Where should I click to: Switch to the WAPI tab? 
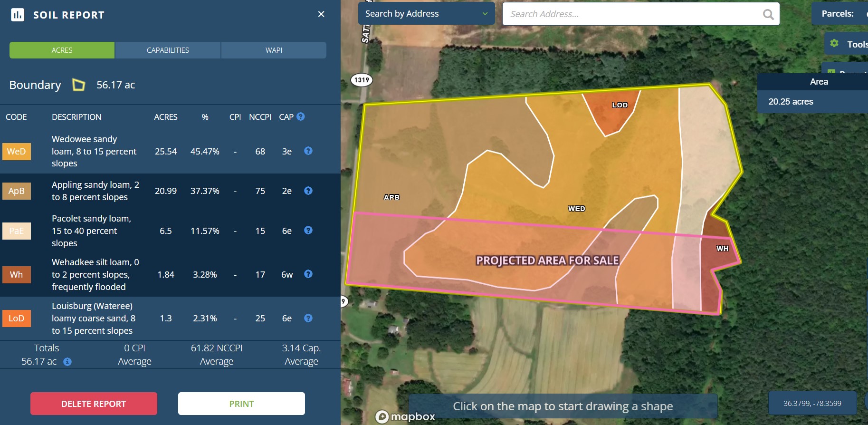(x=274, y=50)
